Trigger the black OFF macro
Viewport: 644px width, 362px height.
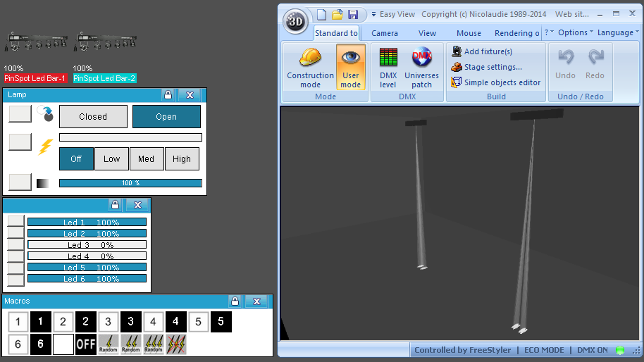85,344
